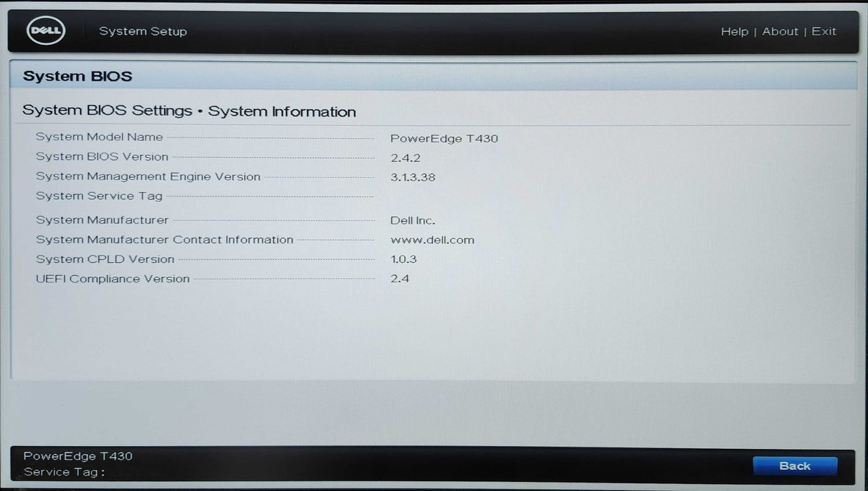The width and height of the screenshot is (868, 491).
Task: Select System Manufacturer Contact Information label
Action: [x=165, y=239]
